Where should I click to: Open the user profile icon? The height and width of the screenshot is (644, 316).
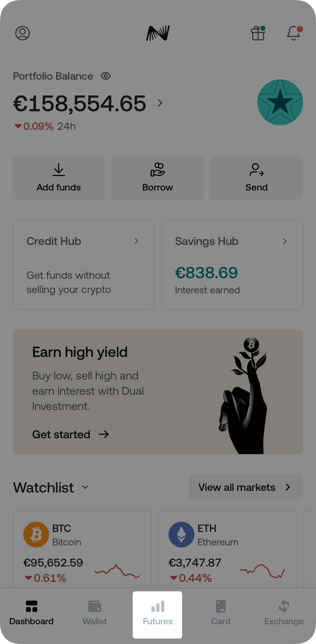(x=23, y=33)
